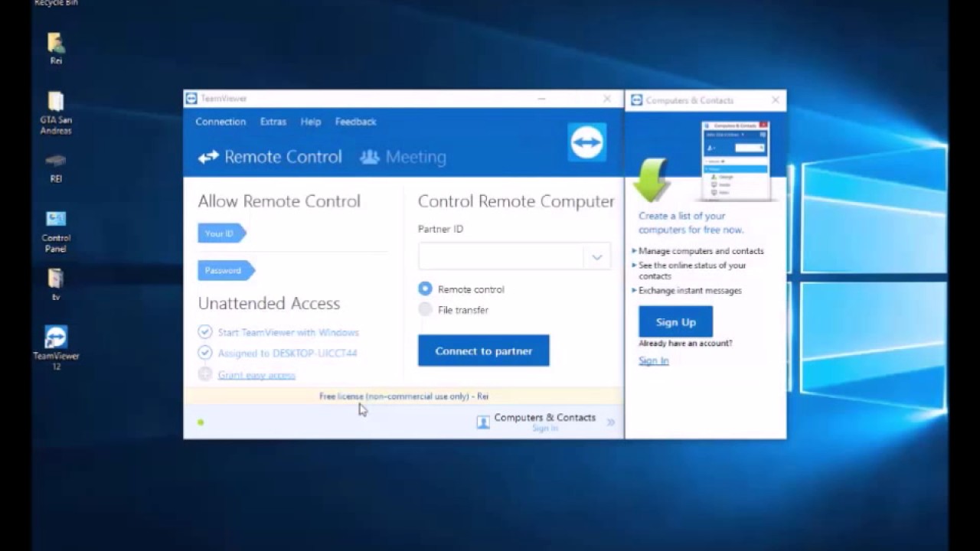Click Free license non-commercial banner
The image size is (980, 551).
(x=403, y=396)
